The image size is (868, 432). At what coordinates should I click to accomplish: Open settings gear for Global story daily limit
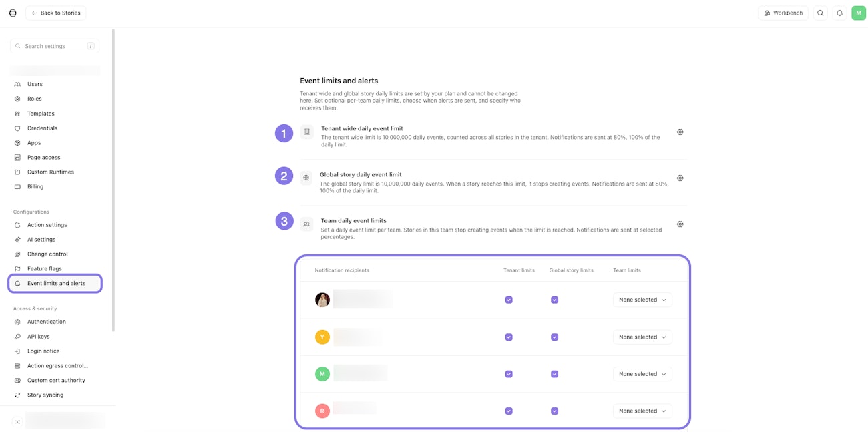coord(680,178)
